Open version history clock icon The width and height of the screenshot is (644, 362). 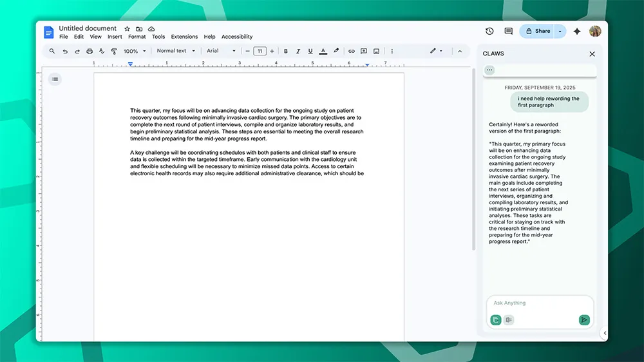489,31
